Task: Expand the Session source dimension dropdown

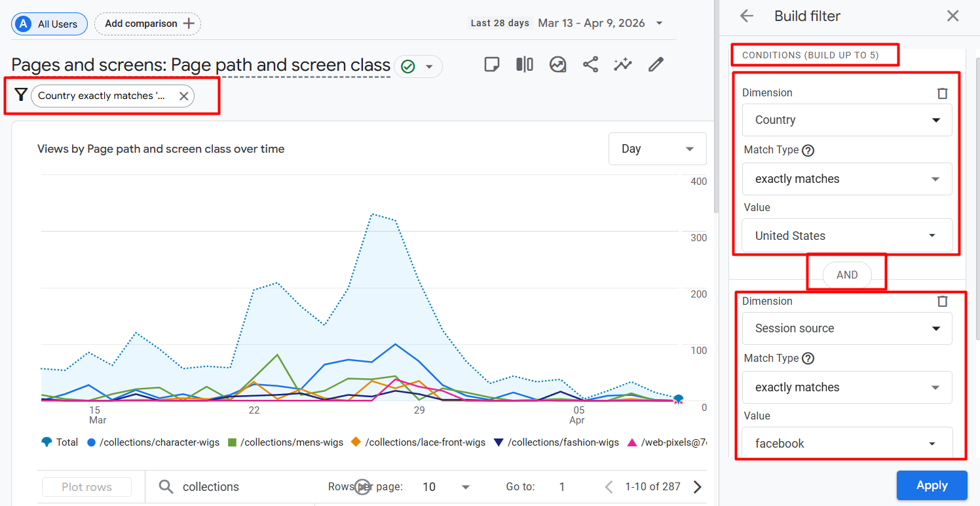Action: (847, 328)
